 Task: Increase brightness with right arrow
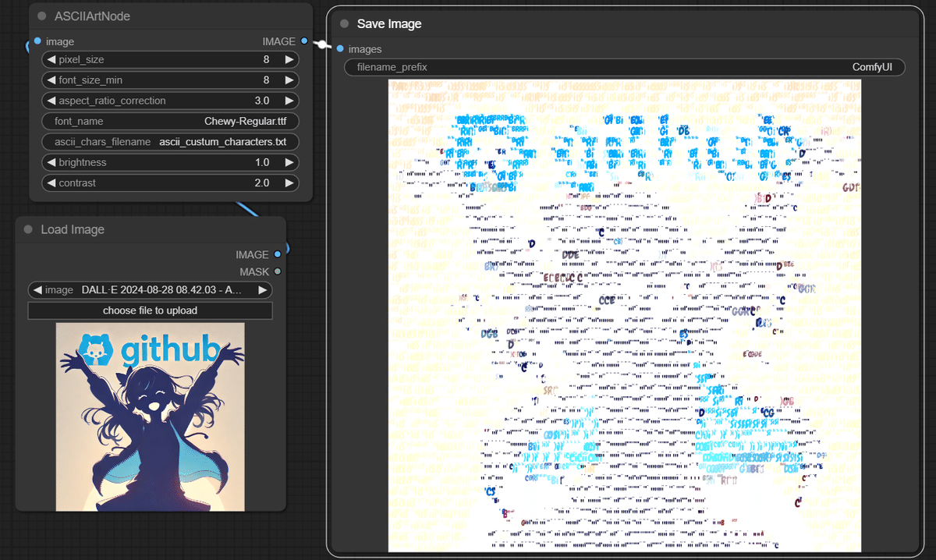(289, 162)
